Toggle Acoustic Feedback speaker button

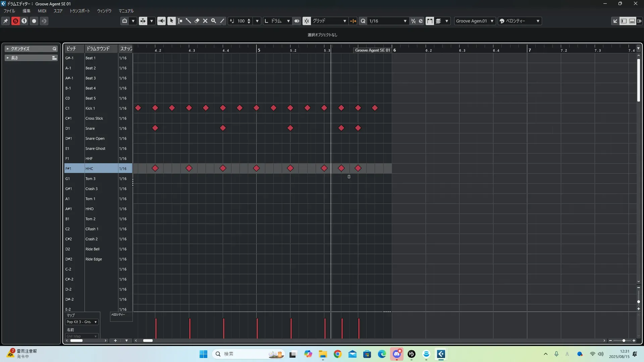coord(161,21)
